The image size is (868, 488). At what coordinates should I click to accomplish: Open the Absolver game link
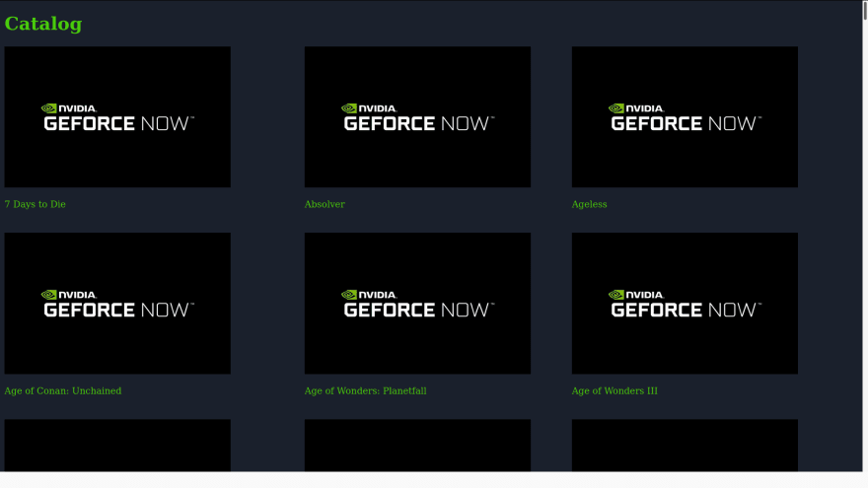point(325,204)
